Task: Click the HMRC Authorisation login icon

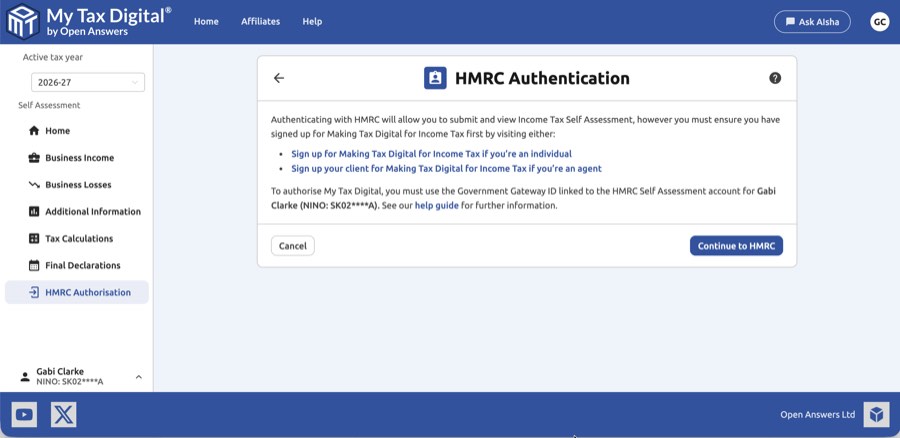Action: point(34,292)
